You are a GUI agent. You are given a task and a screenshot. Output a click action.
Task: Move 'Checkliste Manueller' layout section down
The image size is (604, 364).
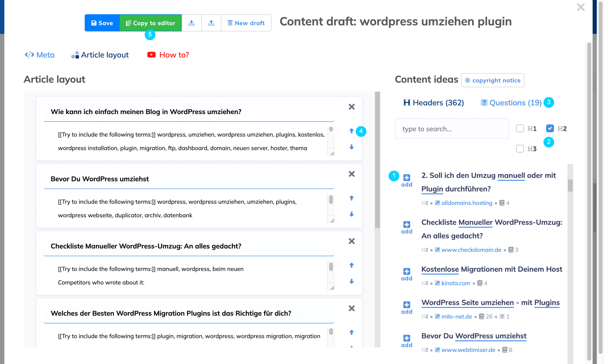click(x=352, y=282)
